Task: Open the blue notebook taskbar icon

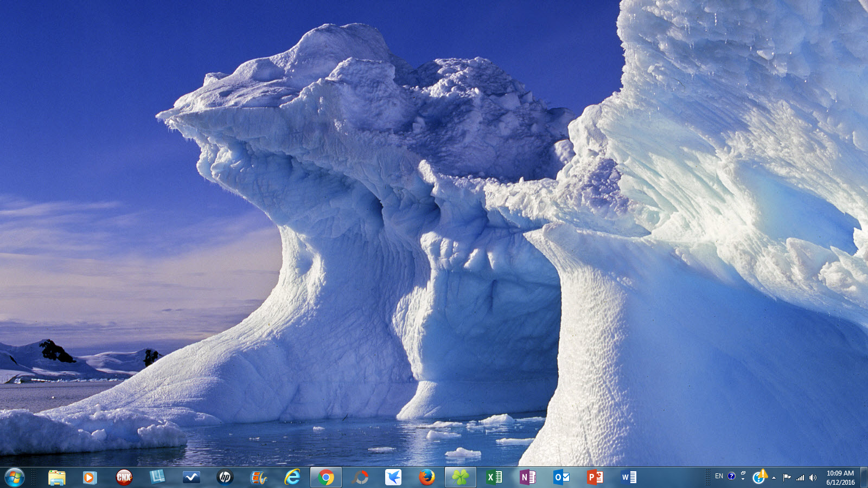Action: click(x=157, y=477)
